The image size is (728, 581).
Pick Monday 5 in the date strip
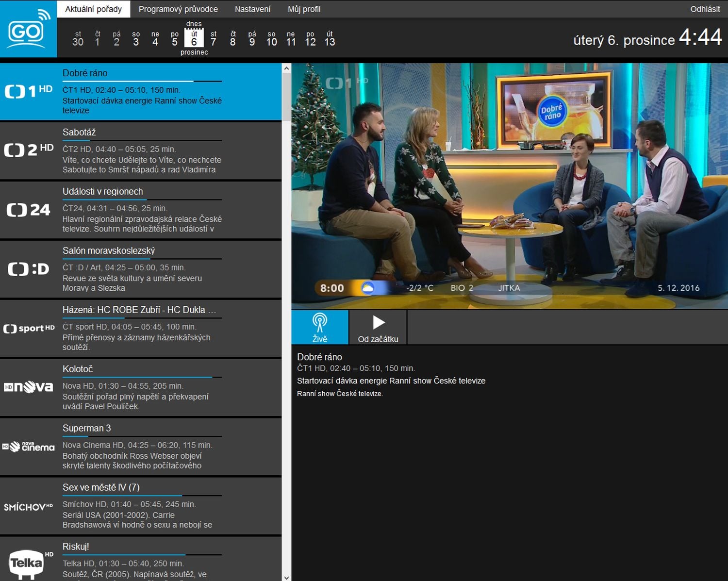175,39
